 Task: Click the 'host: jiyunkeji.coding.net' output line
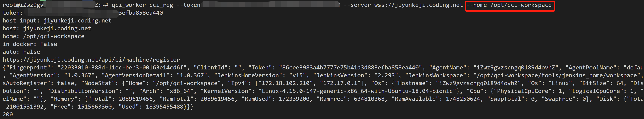click(47, 28)
